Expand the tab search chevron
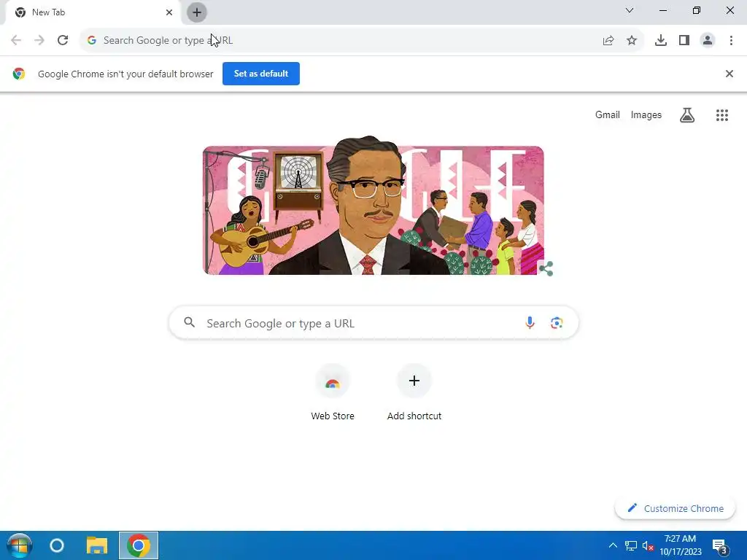 pos(630,10)
